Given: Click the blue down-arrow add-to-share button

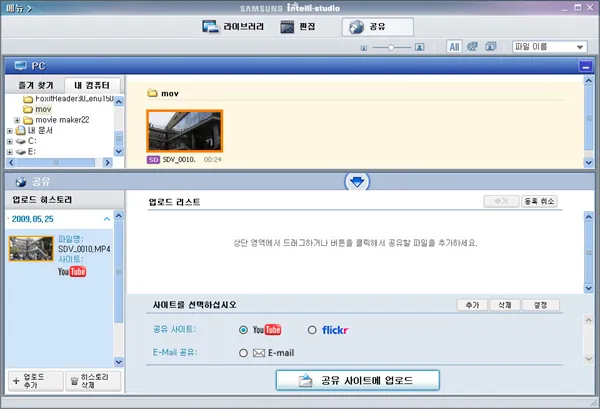Looking at the screenshot, I should tap(357, 182).
